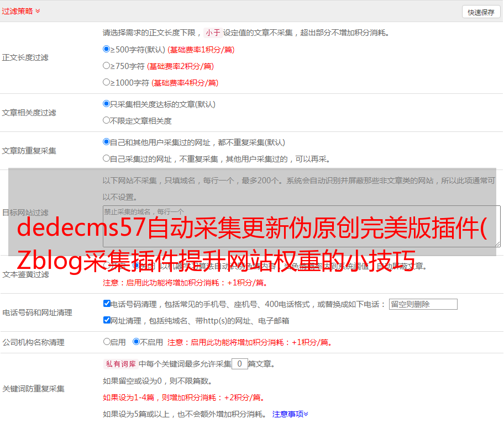The width and height of the screenshot is (504, 424).
Task: Click the 文章防重复采集 row label
Action: point(29,151)
